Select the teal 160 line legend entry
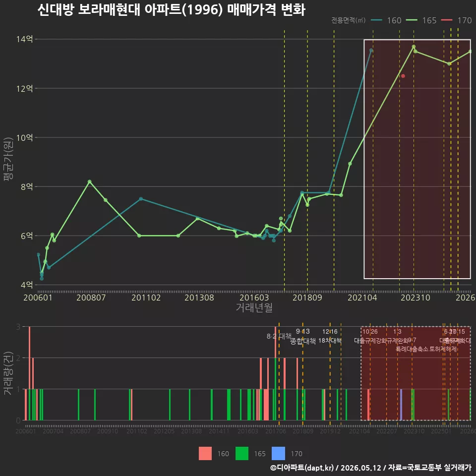 click(386, 20)
